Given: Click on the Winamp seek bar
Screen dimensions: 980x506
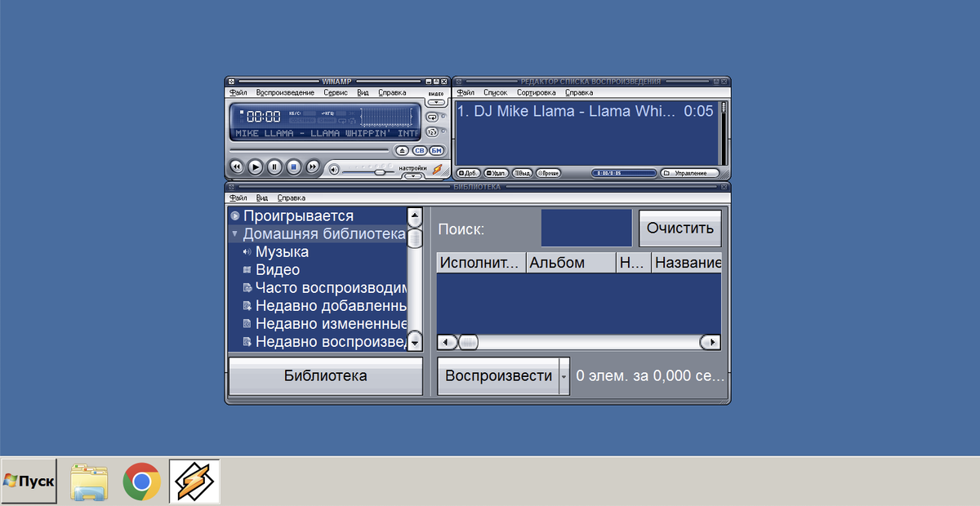Looking at the screenshot, I should click(309, 151).
